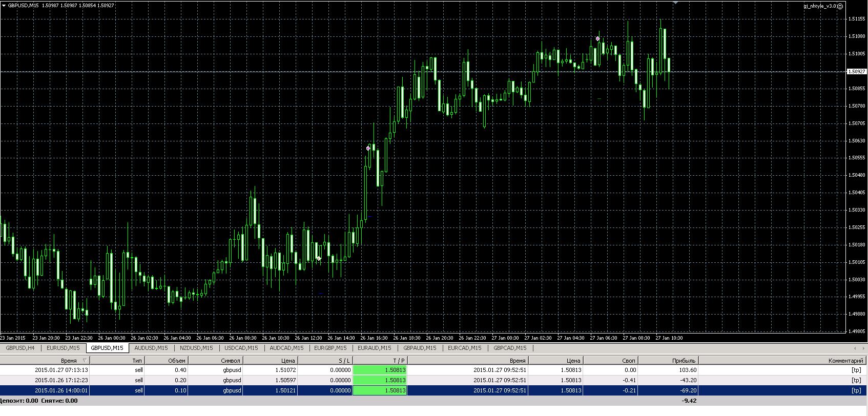Open the EURCAD,M15 chart tab
Screen dimensions: 868x416
pyautogui.click(x=464, y=348)
